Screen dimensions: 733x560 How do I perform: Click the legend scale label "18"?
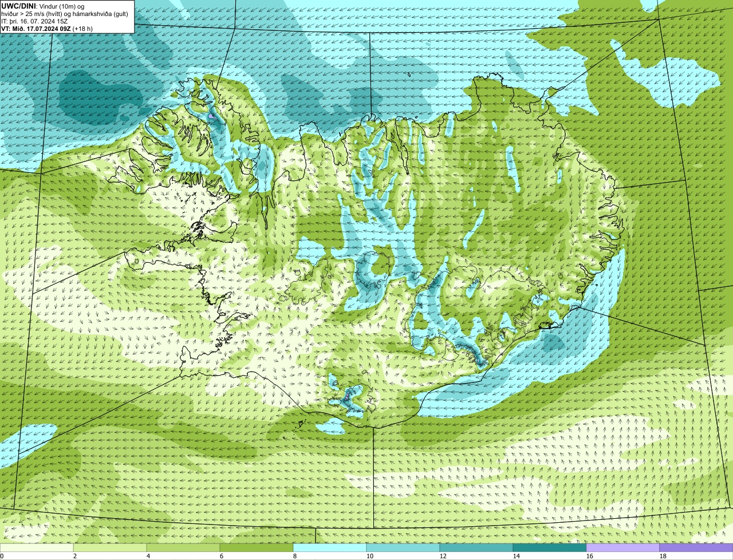click(x=663, y=556)
